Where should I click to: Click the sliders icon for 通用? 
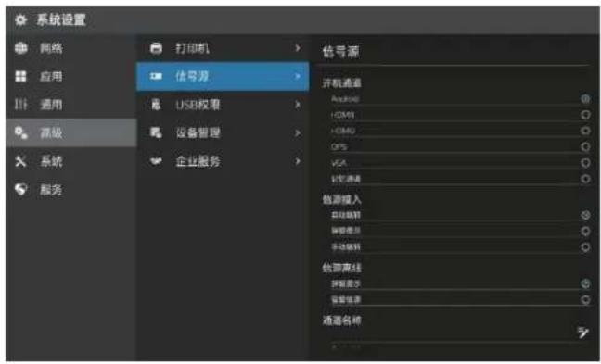(20, 104)
